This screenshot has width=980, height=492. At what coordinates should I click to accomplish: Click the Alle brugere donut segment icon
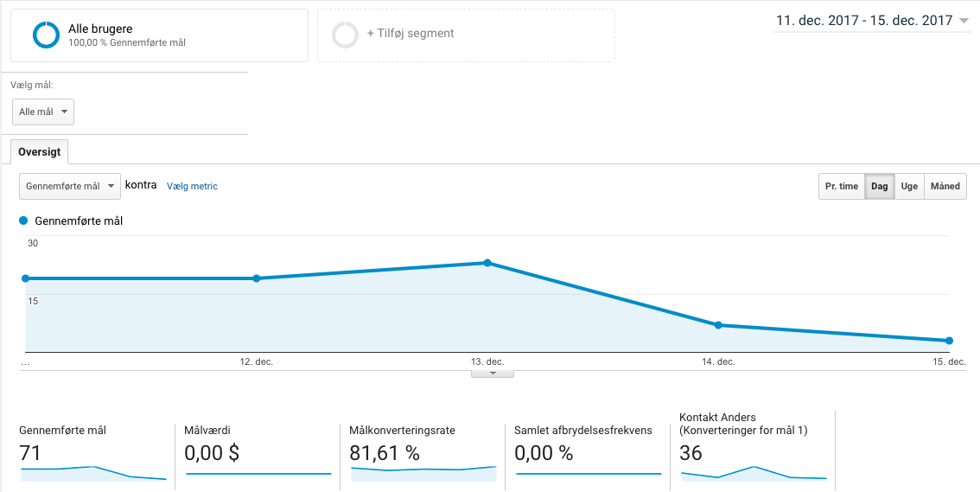coord(45,35)
